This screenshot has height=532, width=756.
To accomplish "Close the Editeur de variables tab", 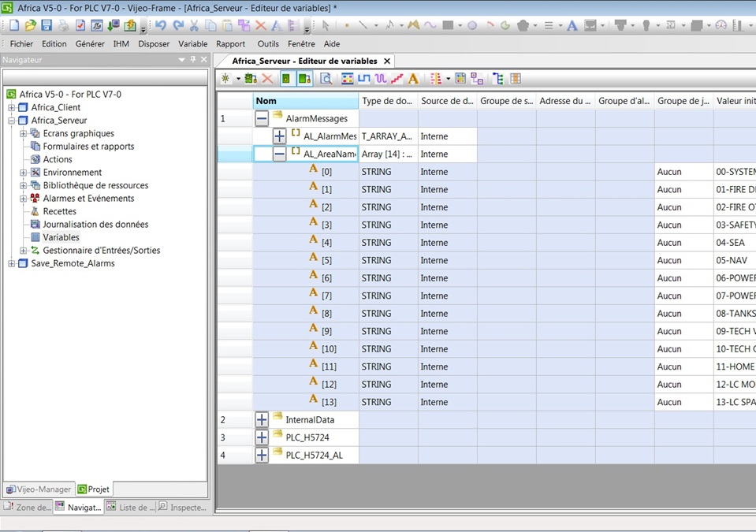I will click(386, 61).
